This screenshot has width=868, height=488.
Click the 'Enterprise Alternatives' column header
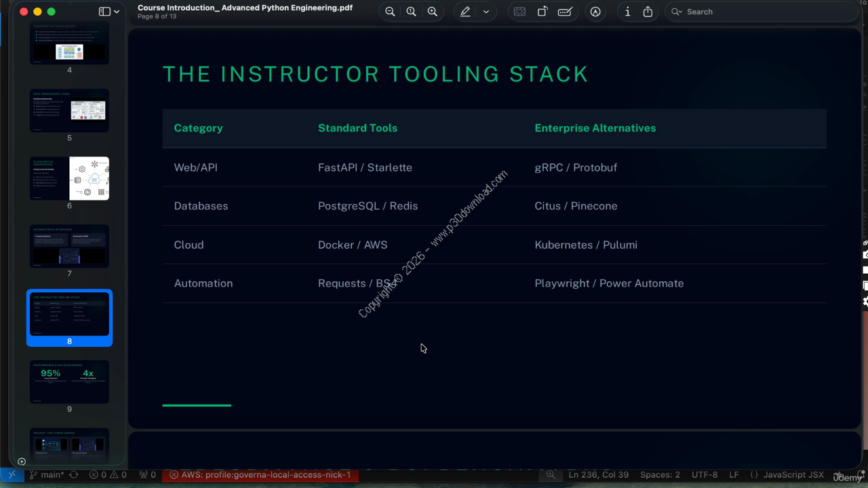pyautogui.click(x=595, y=128)
